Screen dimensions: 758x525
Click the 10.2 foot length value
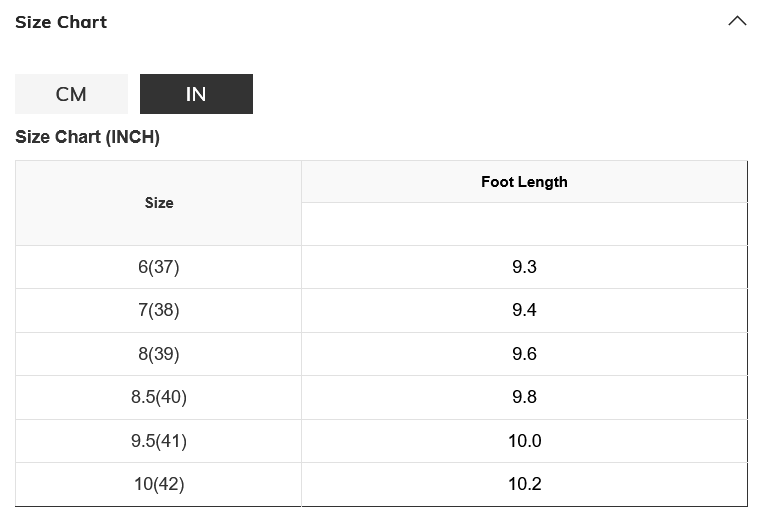click(524, 484)
